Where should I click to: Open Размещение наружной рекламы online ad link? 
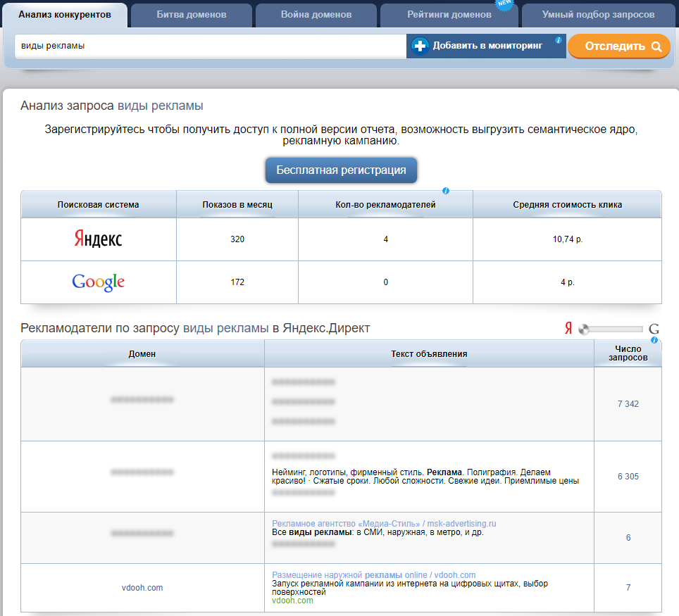click(374, 575)
